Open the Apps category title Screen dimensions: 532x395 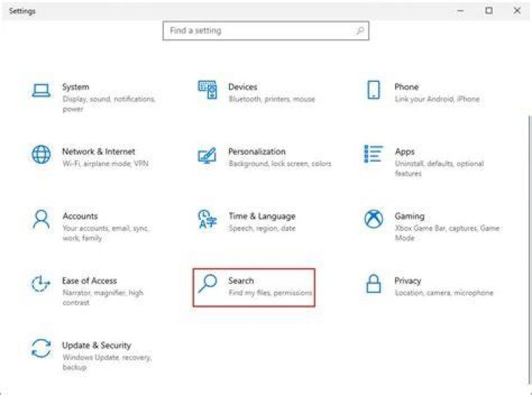404,152
